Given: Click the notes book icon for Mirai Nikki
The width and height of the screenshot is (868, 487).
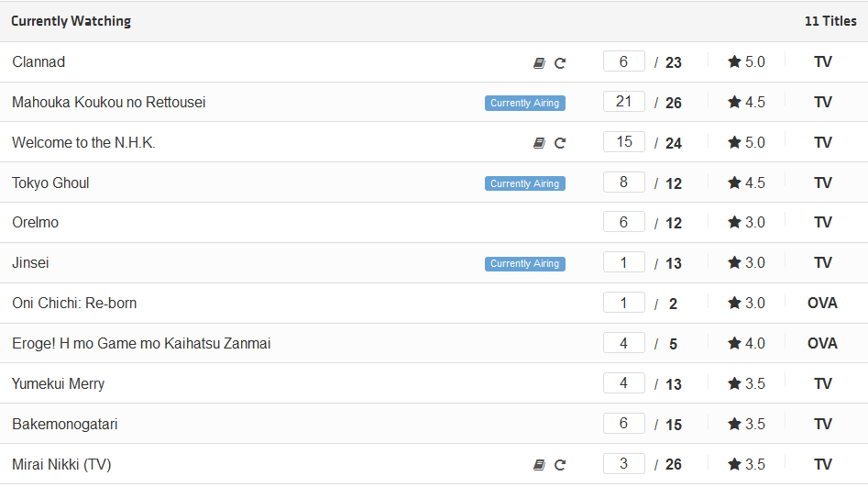Looking at the screenshot, I should tap(539, 465).
